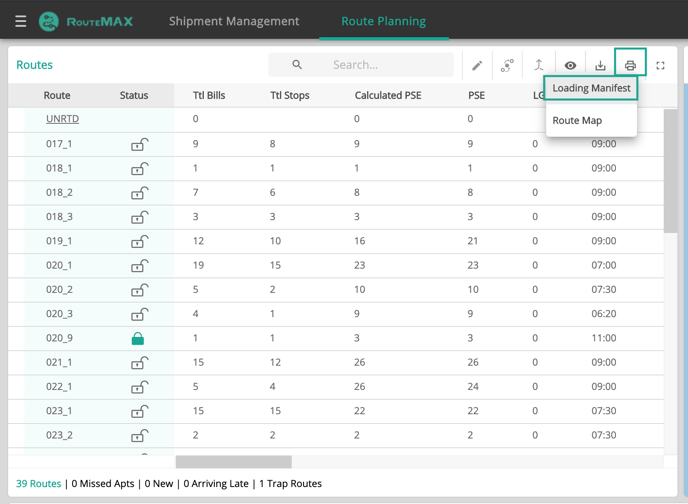Click the route optimize nodes icon
Viewport: 688px width, 504px height.
[x=508, y=66]
